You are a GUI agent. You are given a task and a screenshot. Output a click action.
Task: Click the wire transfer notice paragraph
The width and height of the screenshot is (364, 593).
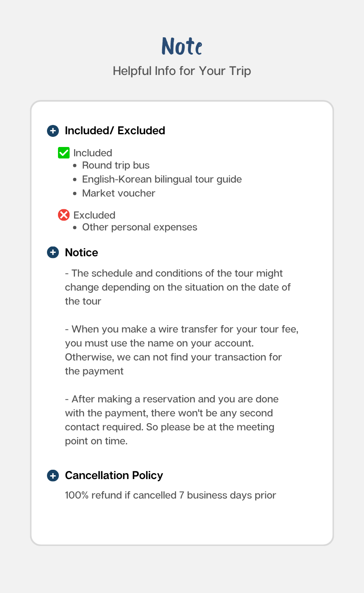click(182, 350)
